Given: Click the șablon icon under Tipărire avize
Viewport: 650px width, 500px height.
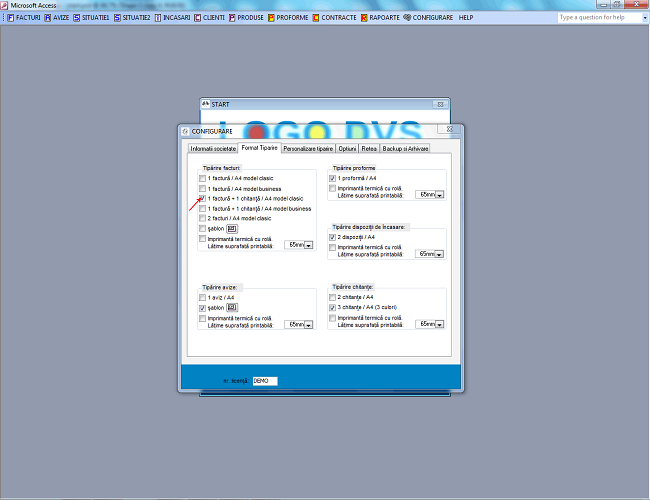Looking at the screenshot, I should pos(232,309).
